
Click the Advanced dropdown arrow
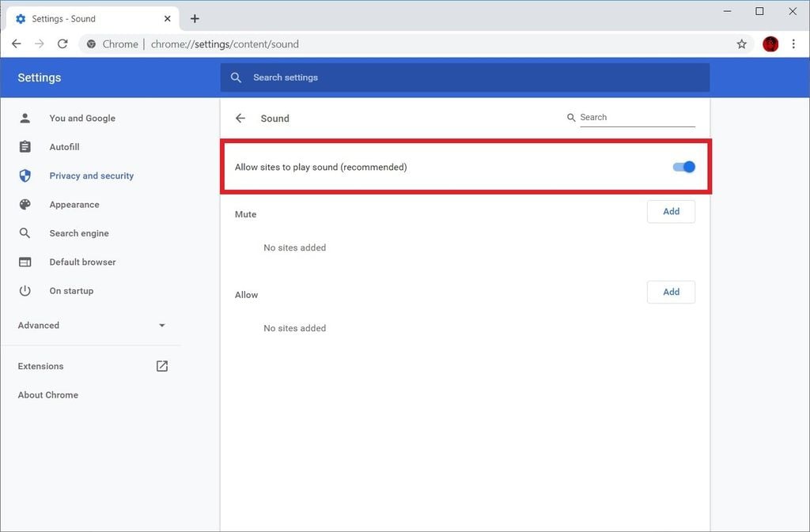(x=161, y=326)
